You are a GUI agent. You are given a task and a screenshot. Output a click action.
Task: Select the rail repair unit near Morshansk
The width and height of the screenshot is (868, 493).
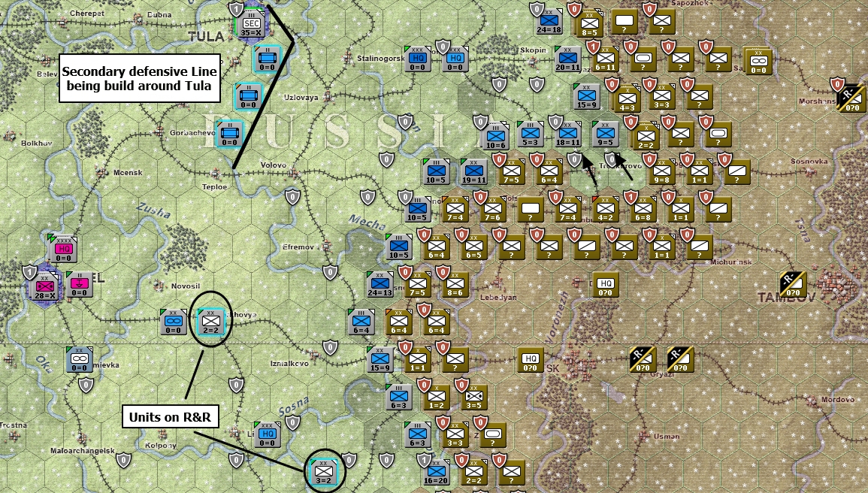point(851,100)
